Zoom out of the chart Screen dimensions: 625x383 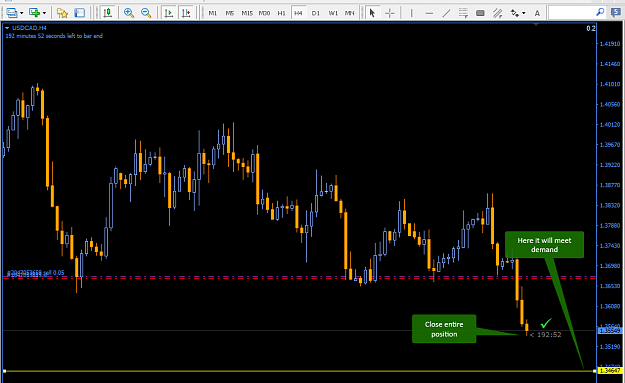pos(146,13)
